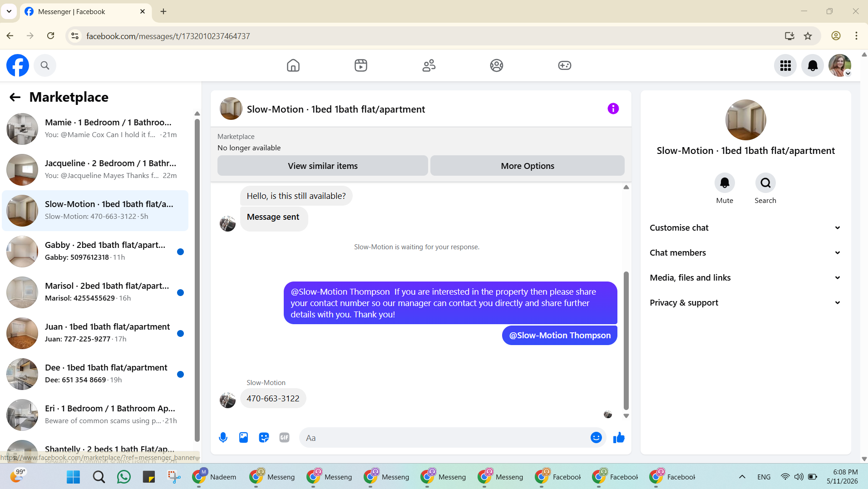Open Jacqueline 2 Bedroom conversation

(x=95, y=170)
